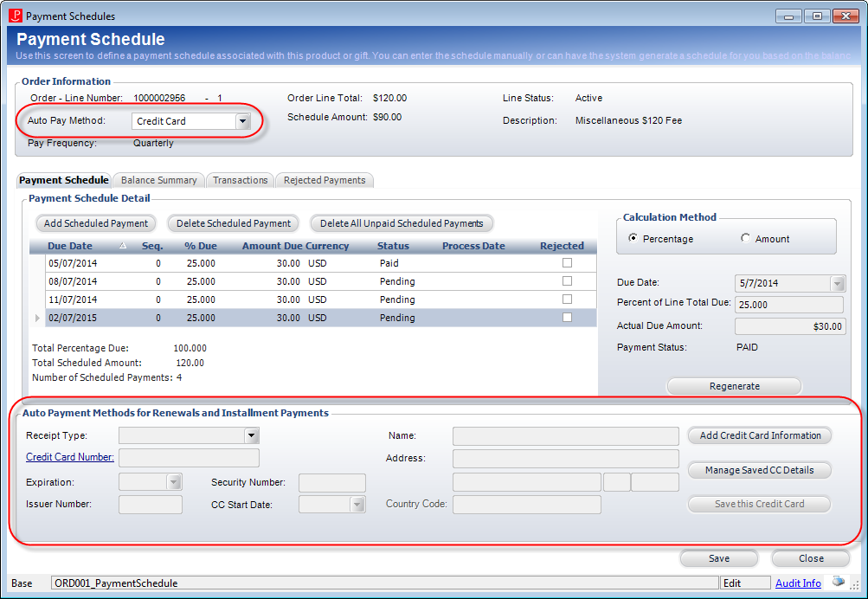Image resolution: width=868 pixels, height=599 pixels.
Task: Select the Amount calculation method
Action: (x=745, y=238)
